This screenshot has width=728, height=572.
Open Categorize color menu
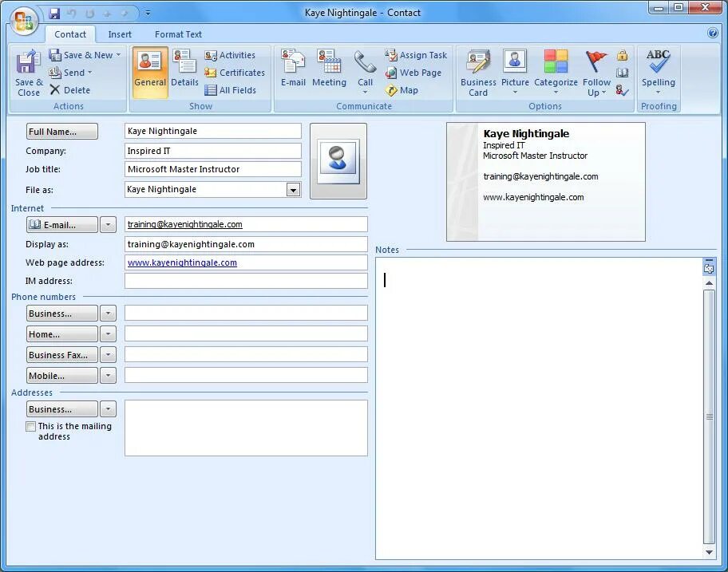point(556,72)
